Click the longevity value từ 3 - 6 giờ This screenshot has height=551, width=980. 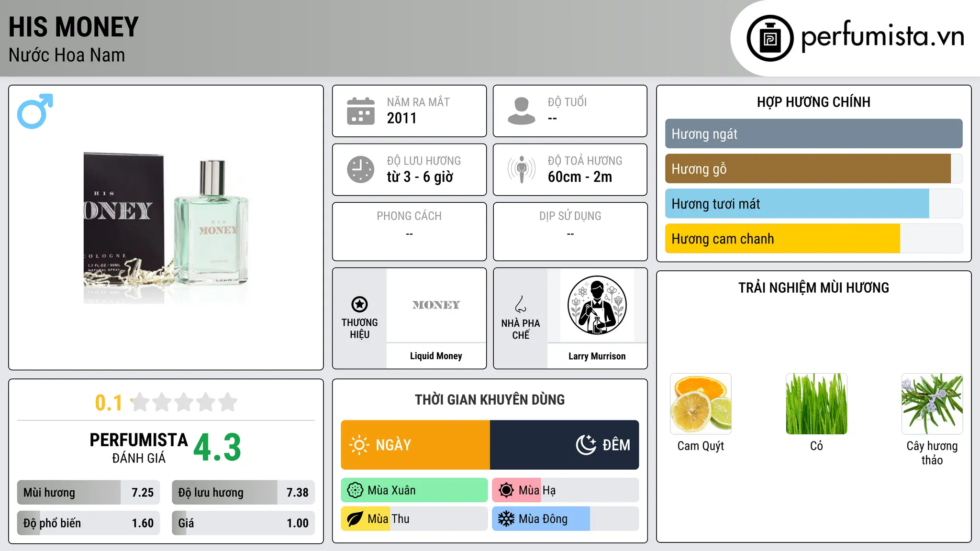[420, 177]
